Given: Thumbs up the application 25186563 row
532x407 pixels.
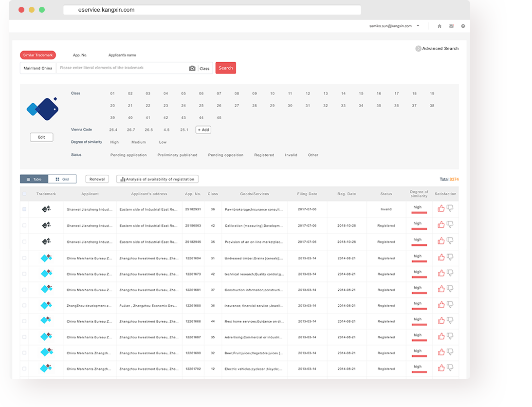Looking at the screenshot, I should point(441,225).
